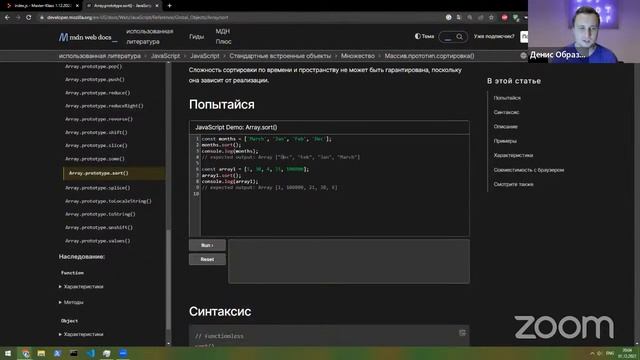The image size is (640, 360).
Task: Expand the 'Методы' sidebar section
Action: (71, 302)
